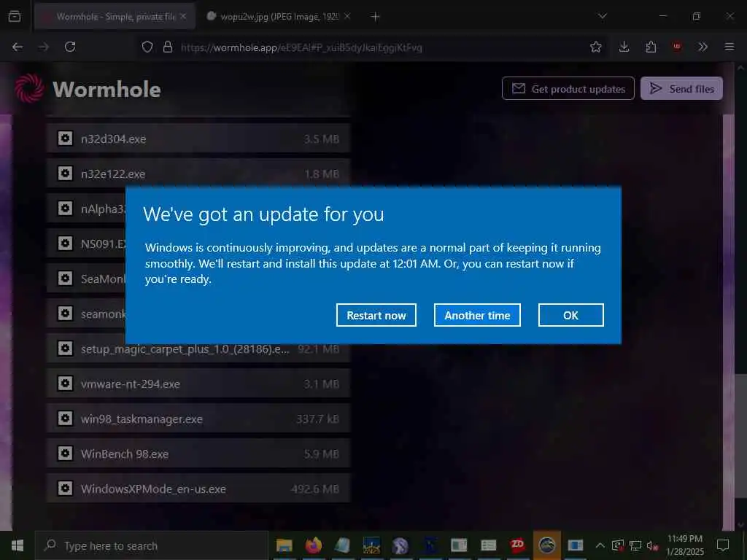Click the Wormhole logo
This screenshot has height=560, width=747.
(x=88, y=89)
